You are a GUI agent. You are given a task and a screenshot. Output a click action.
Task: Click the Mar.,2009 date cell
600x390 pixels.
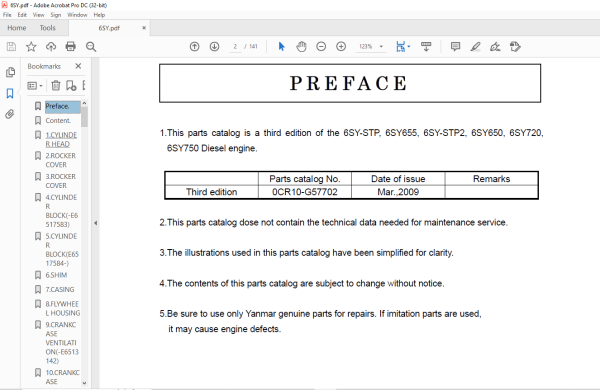(x=398, y=192)
